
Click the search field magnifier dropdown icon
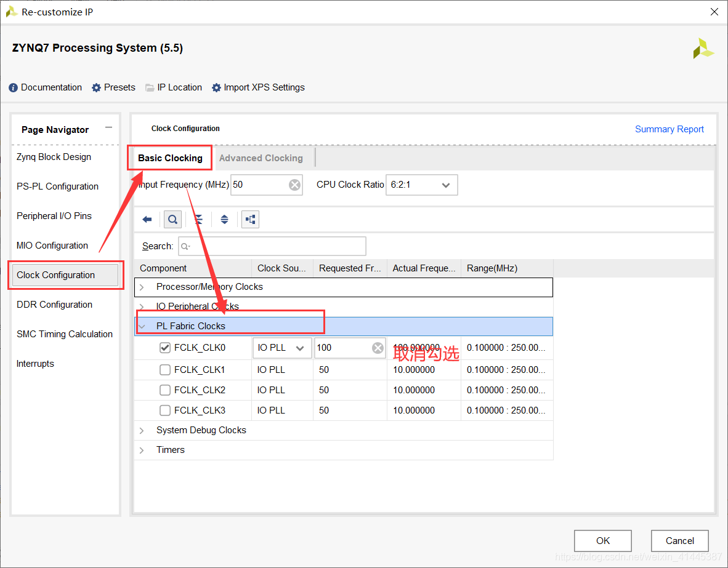click(185, 246)
